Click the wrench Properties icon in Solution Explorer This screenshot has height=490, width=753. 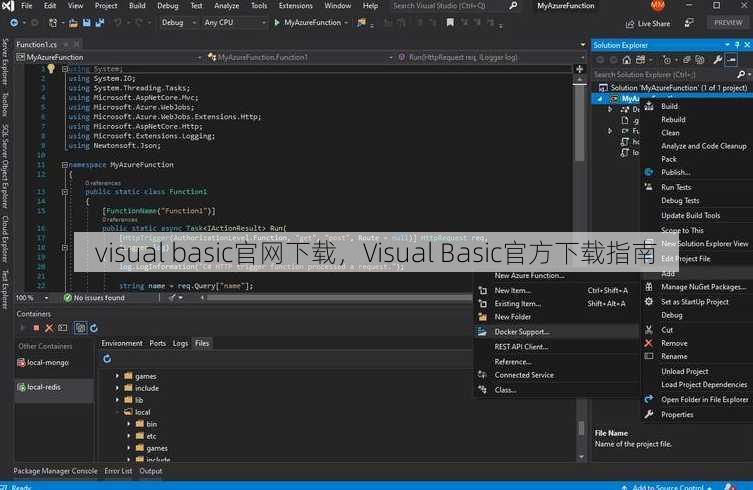[x=717, y=60]
